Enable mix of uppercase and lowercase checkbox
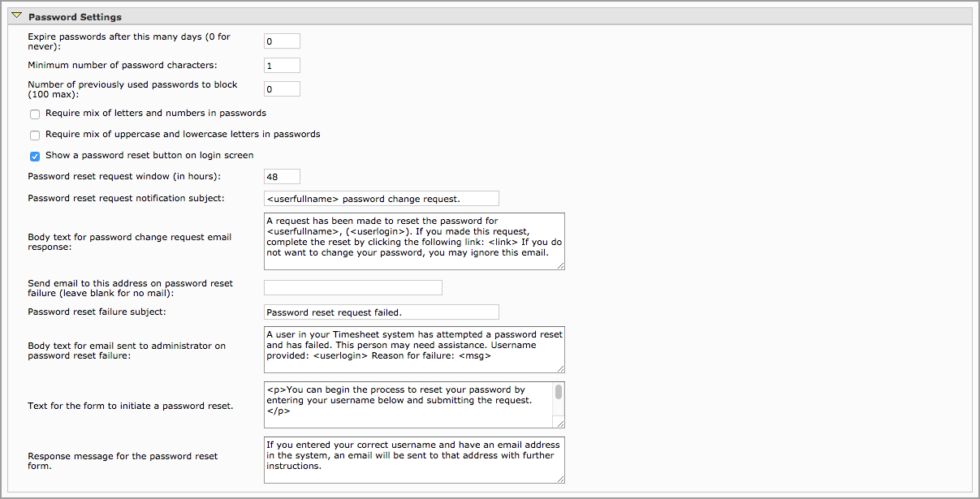Image resolution: width=980 pixels, height=499 pixels. [x=35, y=136]
